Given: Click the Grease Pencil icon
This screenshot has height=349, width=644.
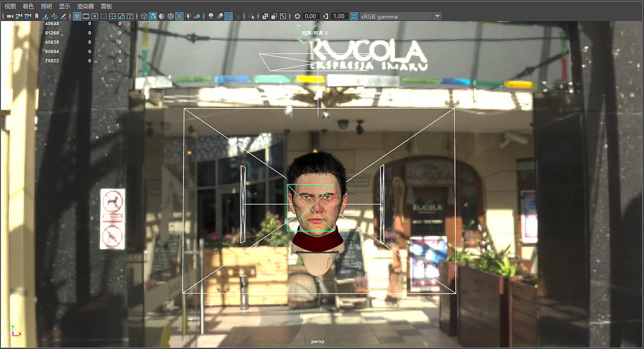Looking at the screenshot, I should (63, 16).
